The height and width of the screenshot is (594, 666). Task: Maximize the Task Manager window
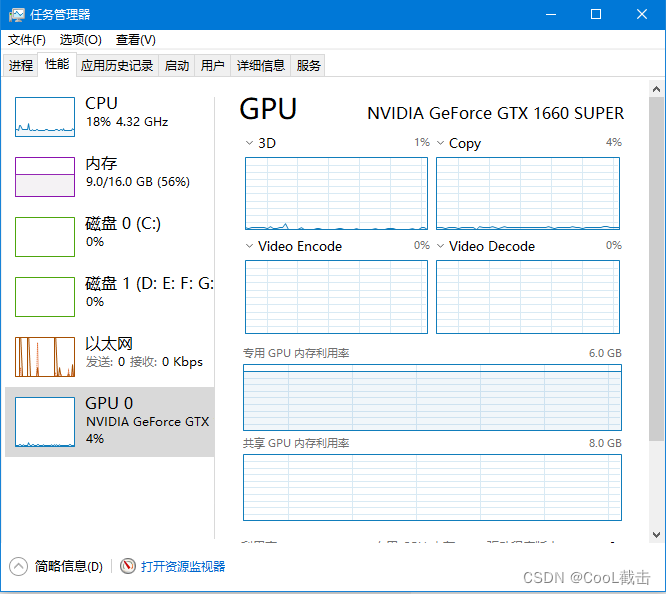596,14
